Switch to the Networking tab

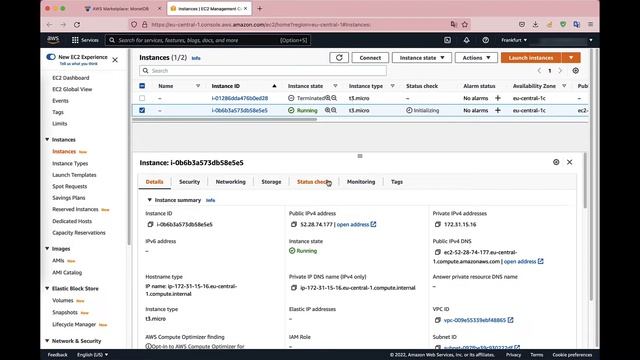(231, 182)
